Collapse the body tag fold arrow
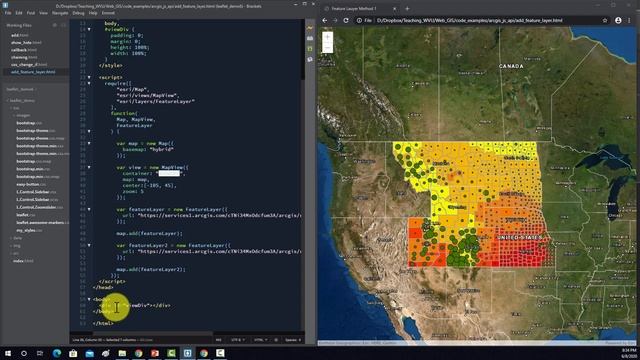 89,299
